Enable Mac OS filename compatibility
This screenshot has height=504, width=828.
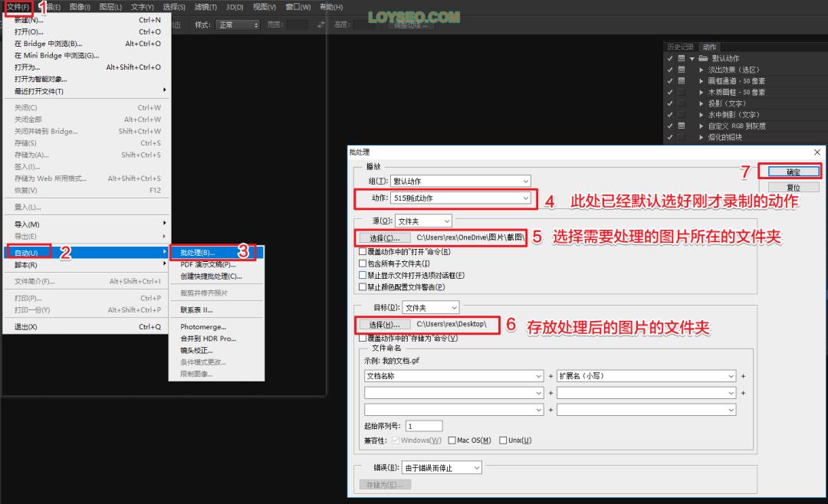[454, 440]
